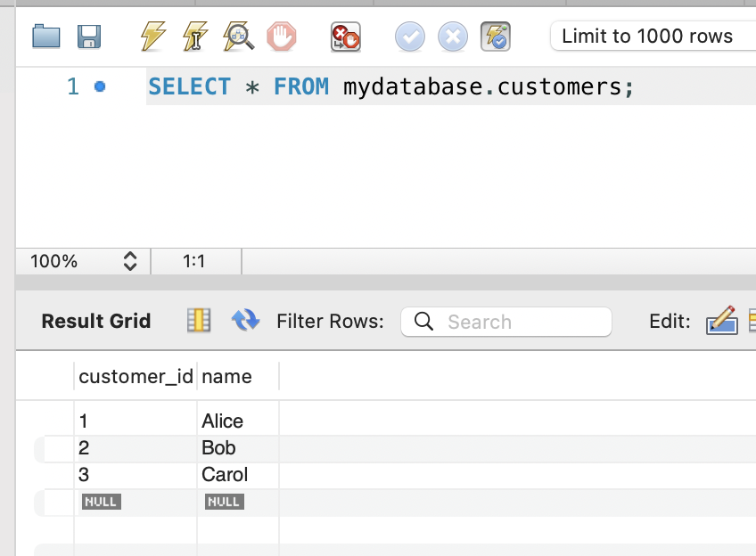
Task: Roll back the current transaction
Action: pos(453,37)
